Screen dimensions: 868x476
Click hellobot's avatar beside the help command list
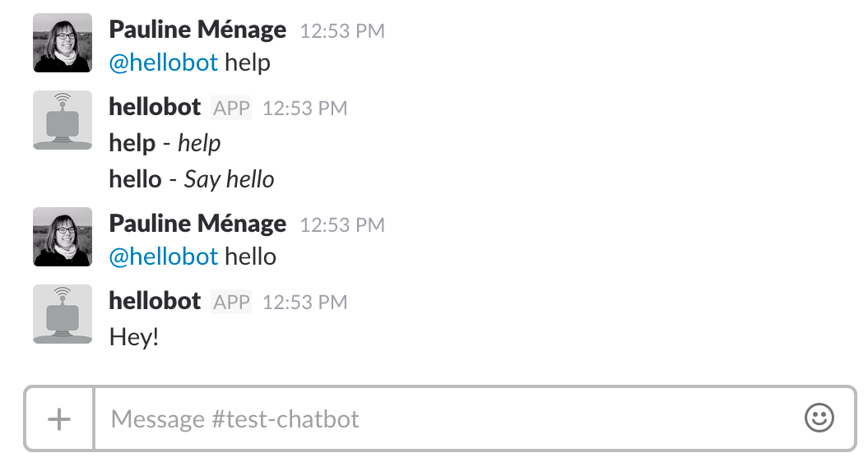62,120
